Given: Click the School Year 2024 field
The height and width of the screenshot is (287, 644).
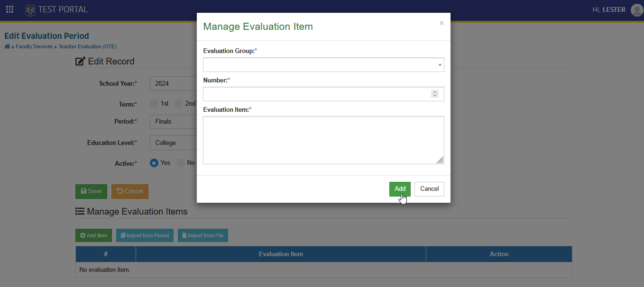Looking at the screenshot, I should tap(174, 83).
